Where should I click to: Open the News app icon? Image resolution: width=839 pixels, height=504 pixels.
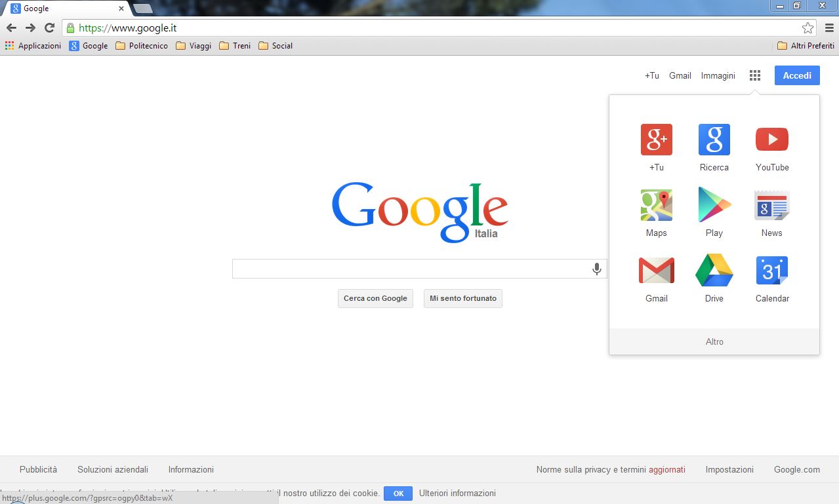coord(772,205)
